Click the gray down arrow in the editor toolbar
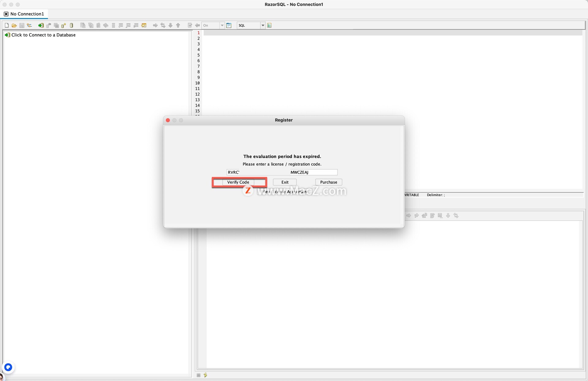Screen dimensions: 588x381 coord(171,25)
